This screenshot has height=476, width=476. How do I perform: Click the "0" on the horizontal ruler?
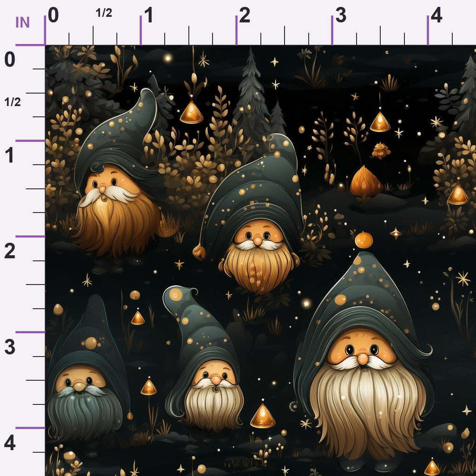[x=53, y=15]
